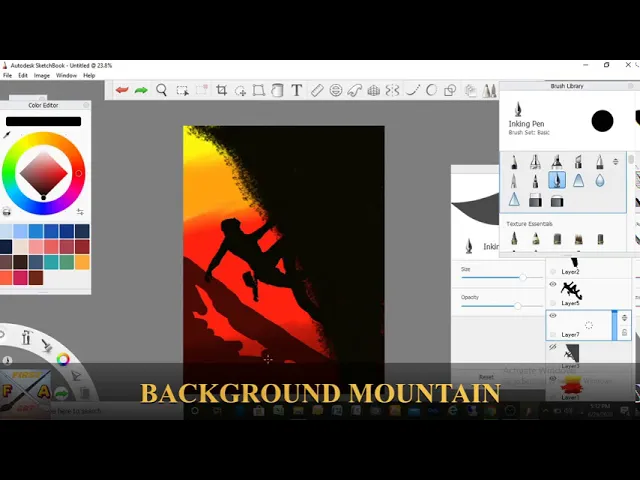Pick the Crop tool in the toolbar
This screenshot has height=480, width=640.
[222, 90]
